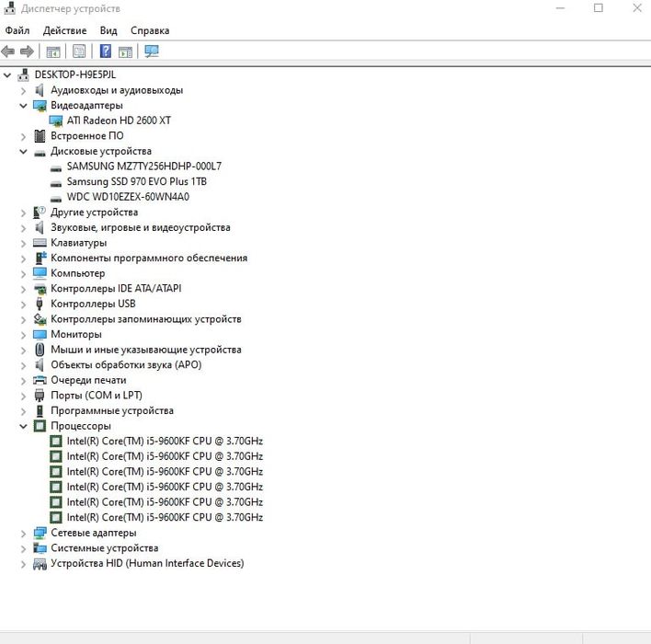Collapse the Процессоры category

(x=23, y=426)
